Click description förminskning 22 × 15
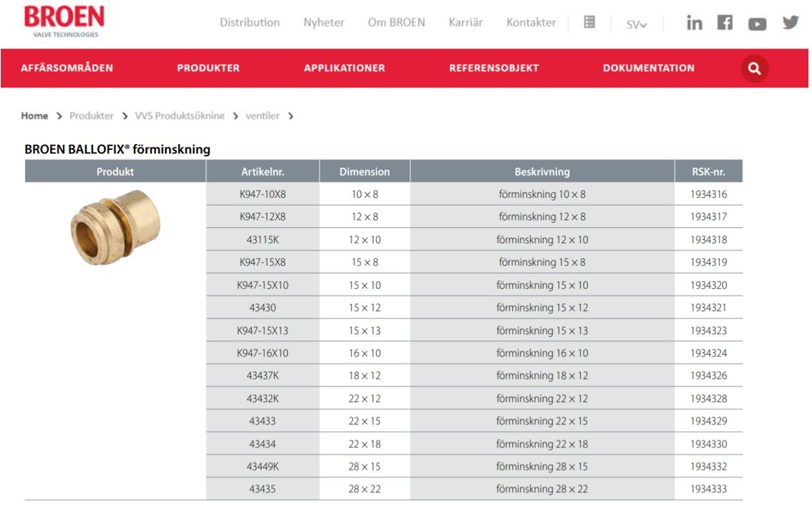Image resolution: width=812 pixels, height=511 pixels. pyautogui.click(x=542, y=421)
